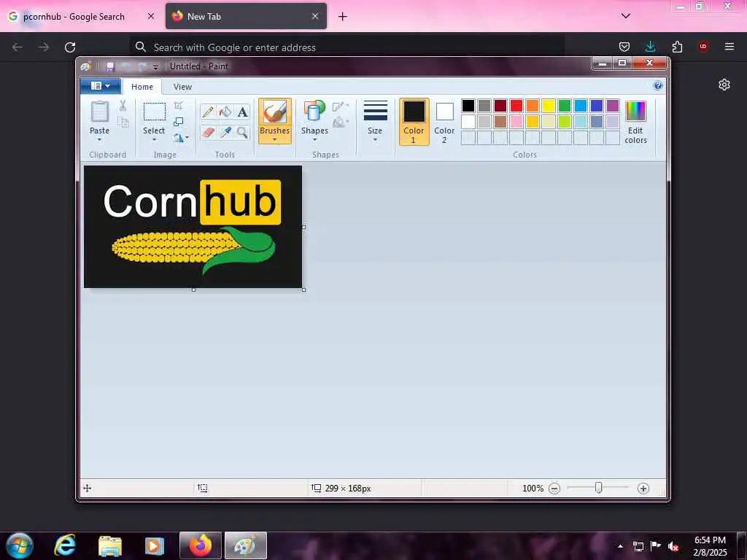The image size is (747, 560).
Task: Pick the red color swatch
Action: pyautogui.click(x=516, y=106)
